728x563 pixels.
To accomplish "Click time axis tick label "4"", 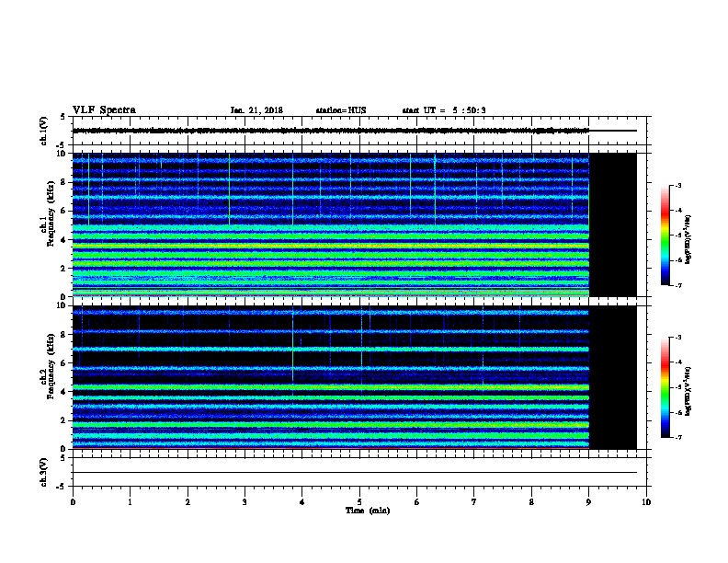I will (302, 502).
